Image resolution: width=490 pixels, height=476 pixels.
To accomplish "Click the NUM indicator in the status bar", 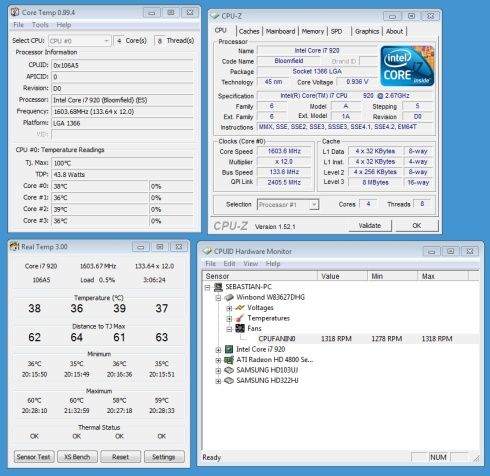I will coord(438,457).
